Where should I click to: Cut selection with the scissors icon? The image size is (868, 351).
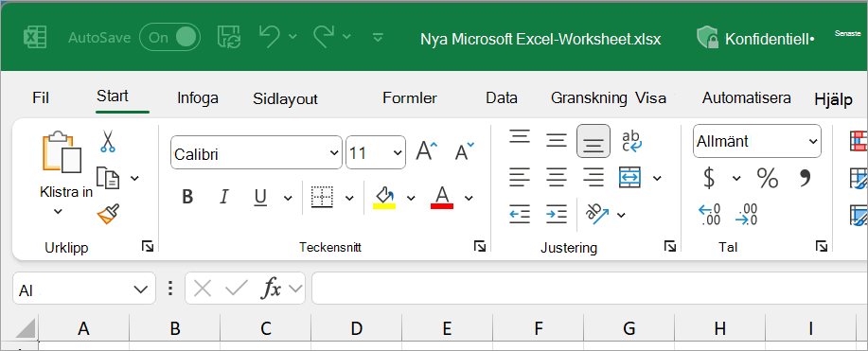[x=107, y=141]
